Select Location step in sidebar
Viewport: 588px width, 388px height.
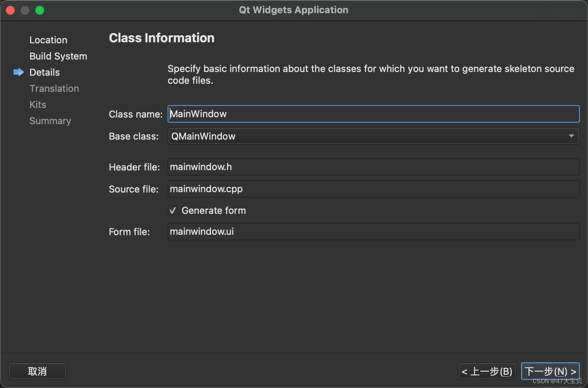[49, 40]
